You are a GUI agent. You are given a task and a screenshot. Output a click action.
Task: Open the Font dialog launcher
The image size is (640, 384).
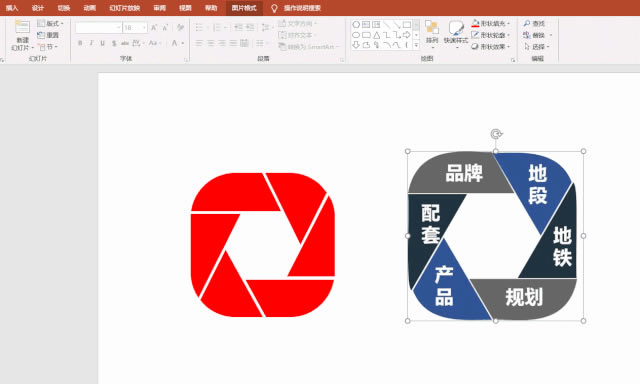(x=186, y=60)
